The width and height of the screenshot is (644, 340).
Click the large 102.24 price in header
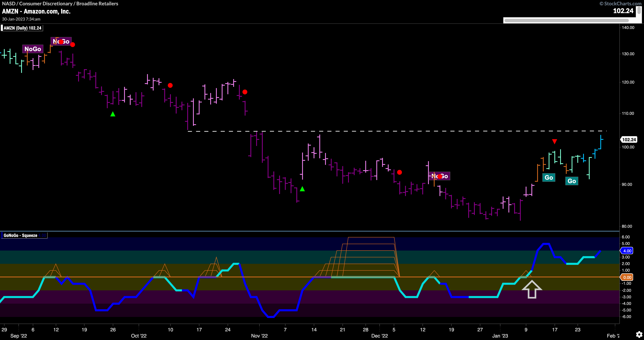click(x=623, y=11)
